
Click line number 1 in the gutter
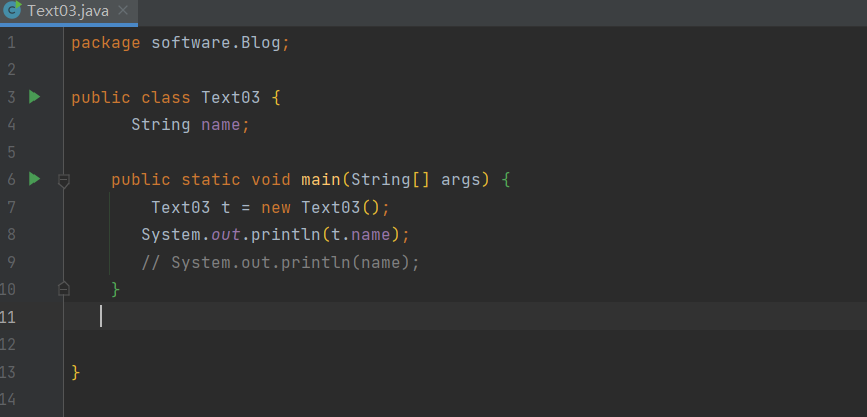(11, 43)
